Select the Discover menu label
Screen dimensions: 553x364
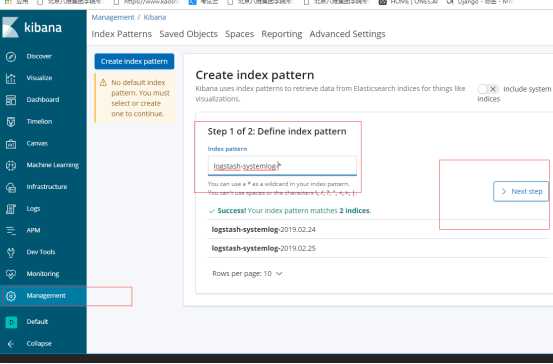point(39,56)
